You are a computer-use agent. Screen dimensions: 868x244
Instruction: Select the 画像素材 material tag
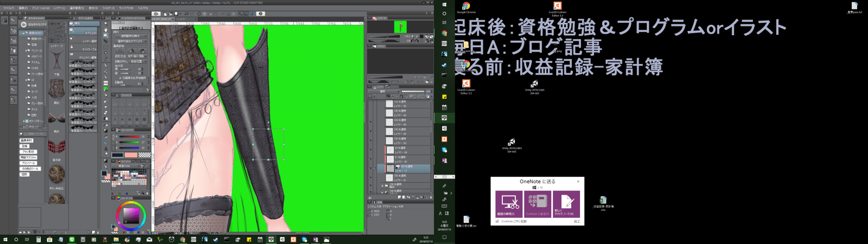tap(26, 140)
